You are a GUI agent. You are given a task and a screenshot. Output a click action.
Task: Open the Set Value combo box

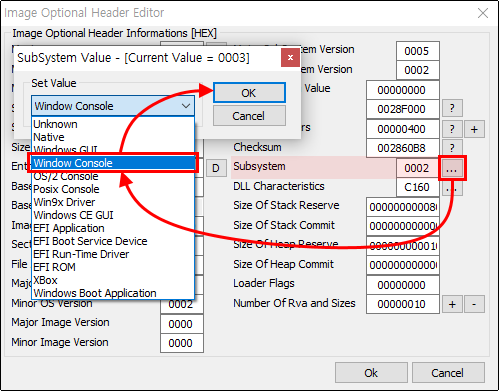coord(113,106)
